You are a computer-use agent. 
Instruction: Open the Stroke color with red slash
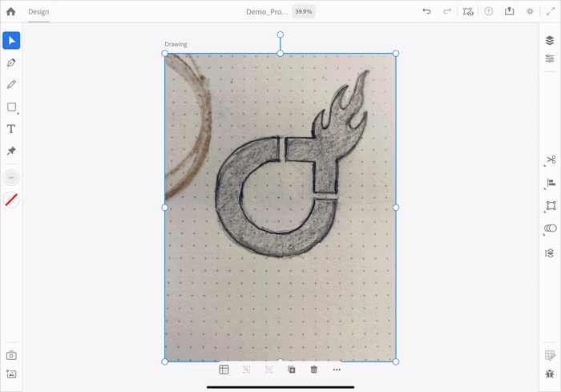click(11, 200)
